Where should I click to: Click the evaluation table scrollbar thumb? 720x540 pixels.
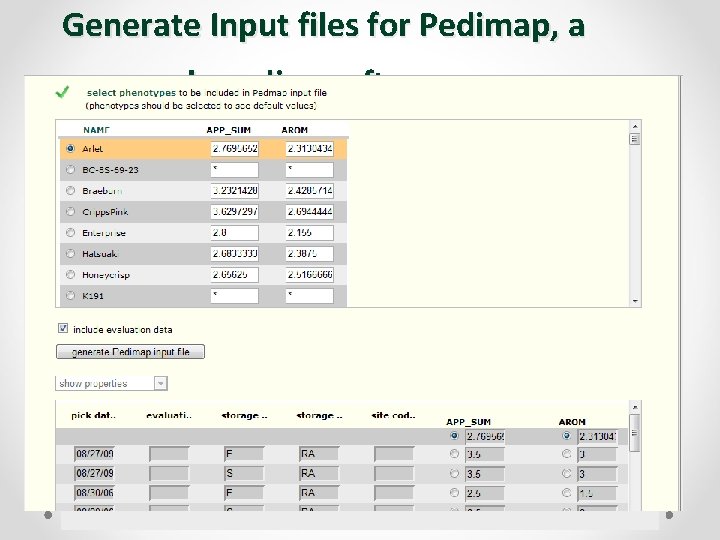click(x=634, y=433)
